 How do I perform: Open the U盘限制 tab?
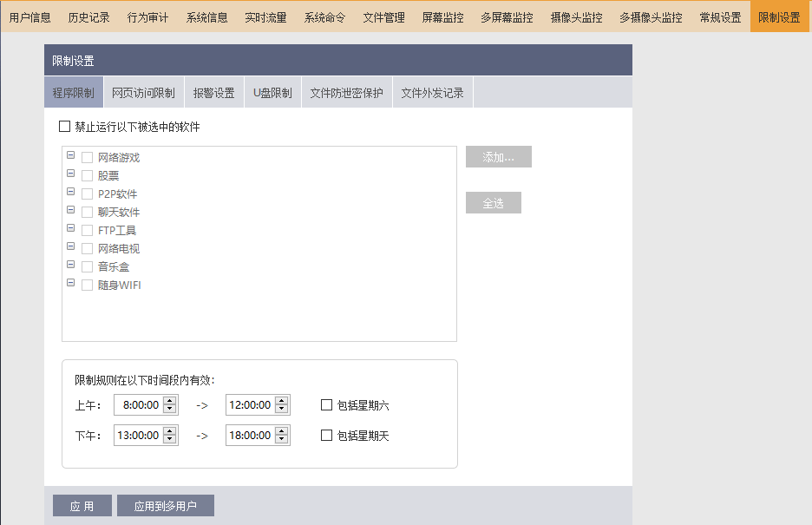pyautogui.click(x=272, y=93)
